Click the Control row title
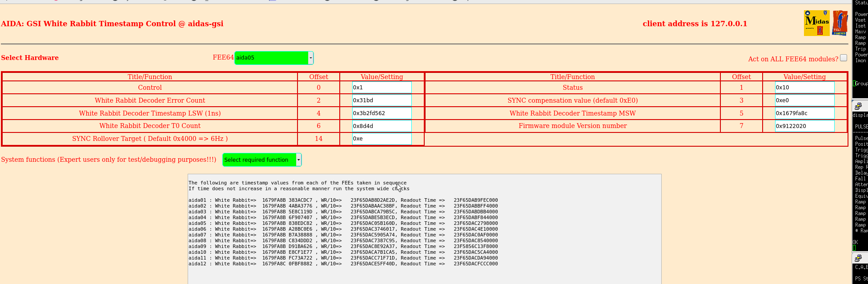The width and height of the screenshot is (868, 284). (x=150, y=88)
